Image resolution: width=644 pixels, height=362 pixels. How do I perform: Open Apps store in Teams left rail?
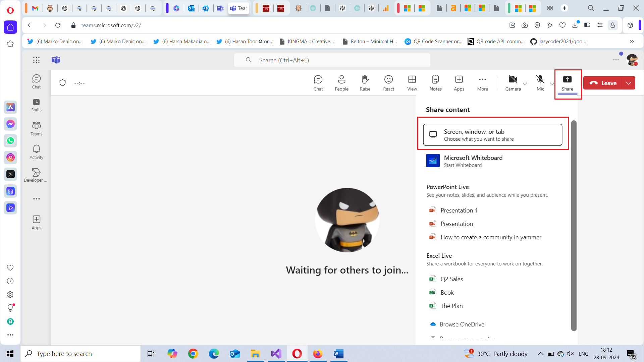point(36,223)
